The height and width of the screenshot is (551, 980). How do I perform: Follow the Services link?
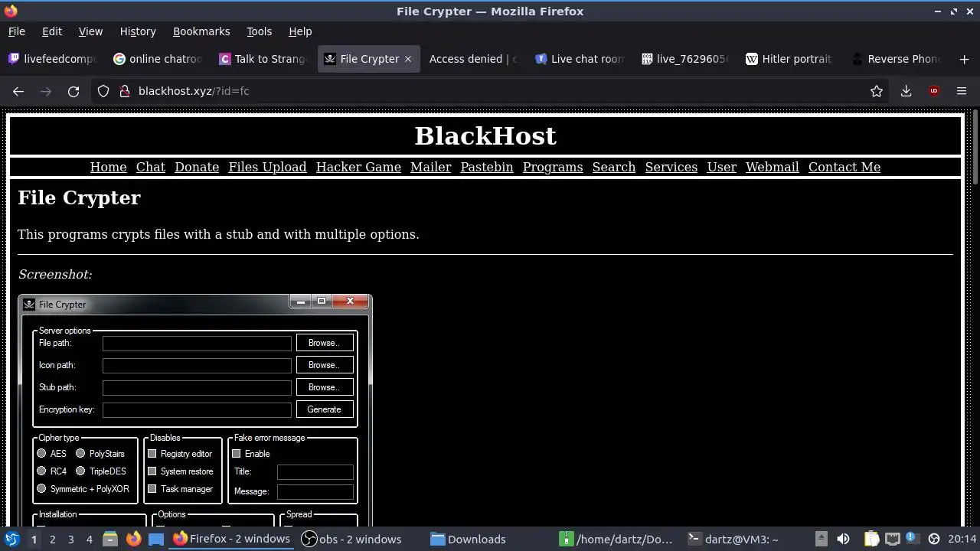pyautogui.click(x=671, y=167)
